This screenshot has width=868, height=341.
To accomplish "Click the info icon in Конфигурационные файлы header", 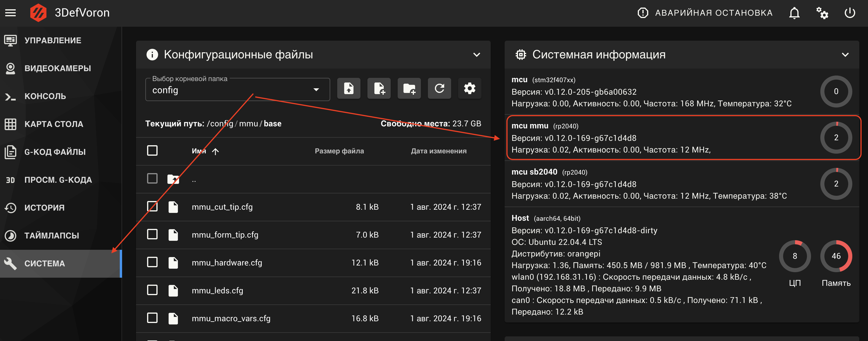I will [x=152, y=55].
